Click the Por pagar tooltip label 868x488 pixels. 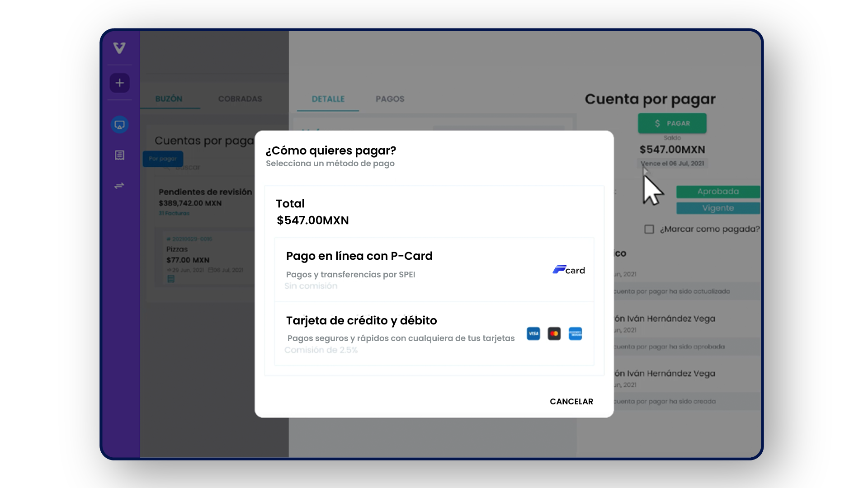[163, 159]
